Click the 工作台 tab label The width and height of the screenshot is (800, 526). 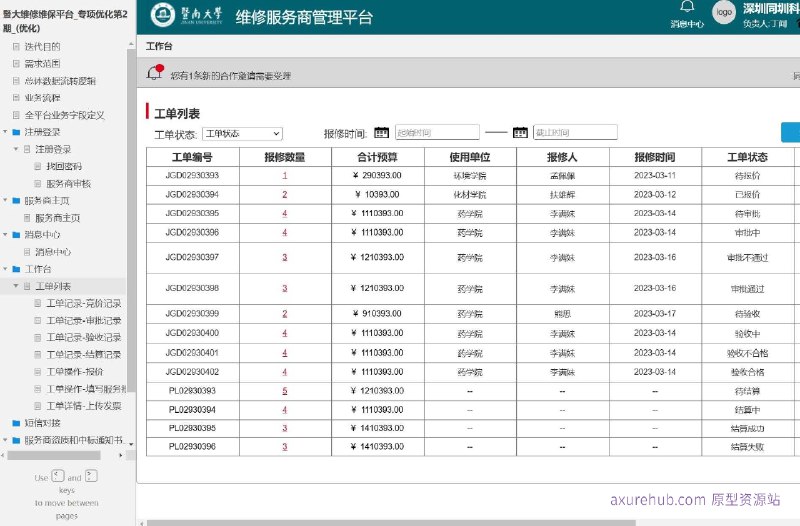pyautogui.click(x=159, y=46)
